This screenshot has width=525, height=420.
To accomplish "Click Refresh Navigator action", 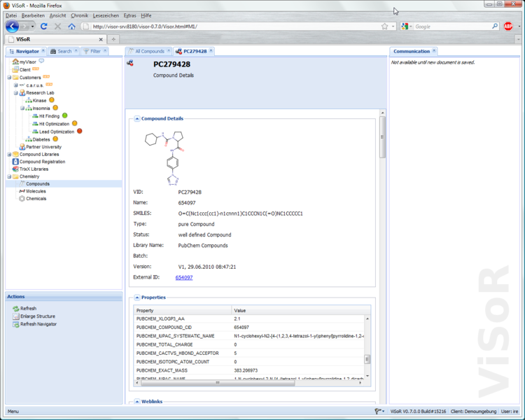I will pos(38,324).
